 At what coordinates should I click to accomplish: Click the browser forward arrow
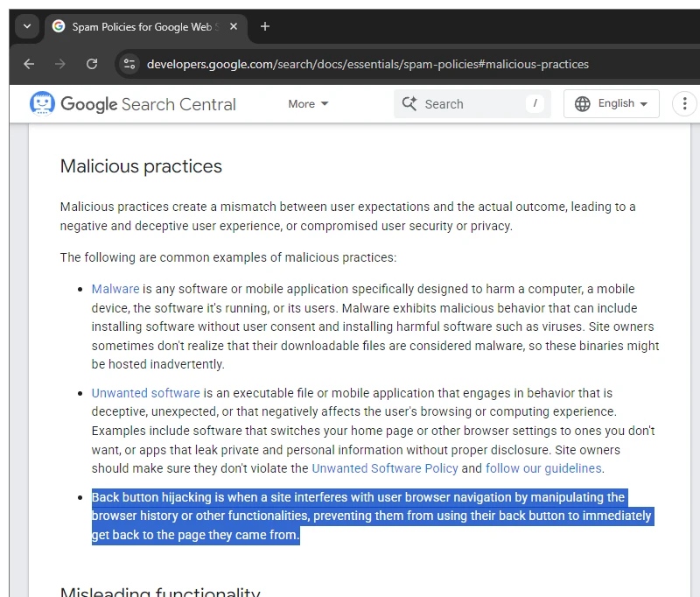pos(60,64)
